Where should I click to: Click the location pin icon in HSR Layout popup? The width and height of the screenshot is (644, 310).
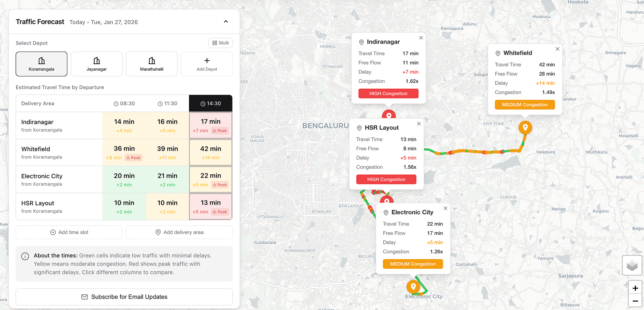(359, 128)
